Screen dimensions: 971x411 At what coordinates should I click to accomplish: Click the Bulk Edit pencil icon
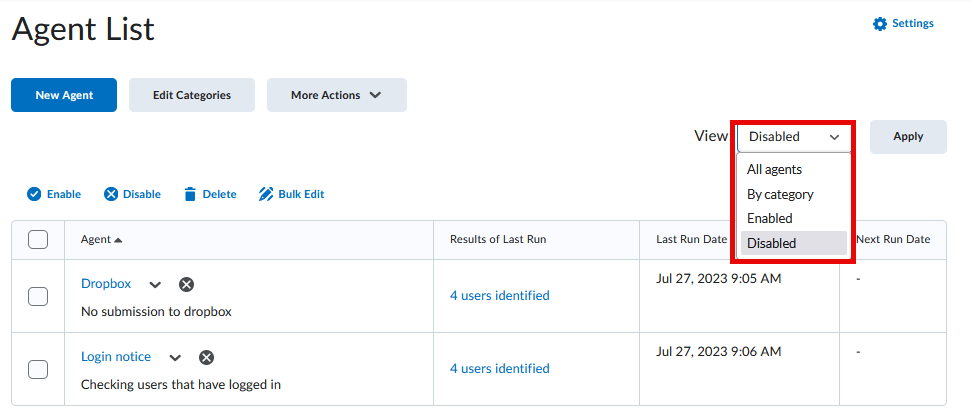(x=266, y=194)
